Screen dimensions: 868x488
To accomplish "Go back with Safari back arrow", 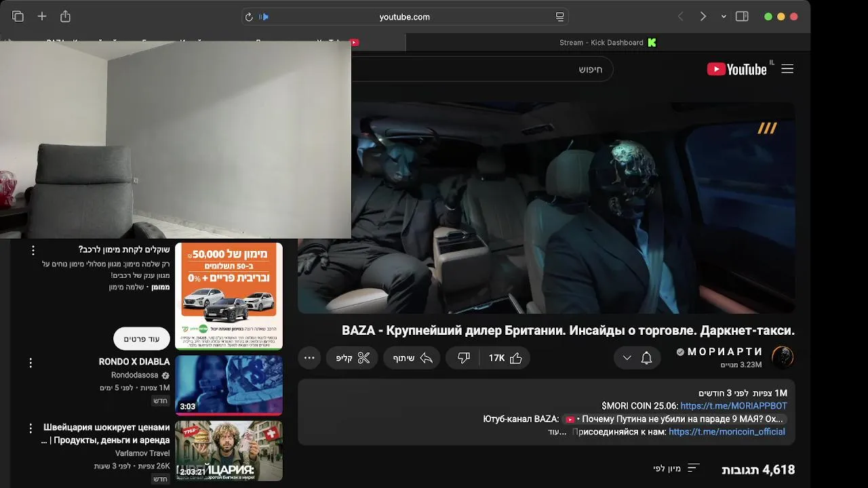I will click(x=680, y=16).
